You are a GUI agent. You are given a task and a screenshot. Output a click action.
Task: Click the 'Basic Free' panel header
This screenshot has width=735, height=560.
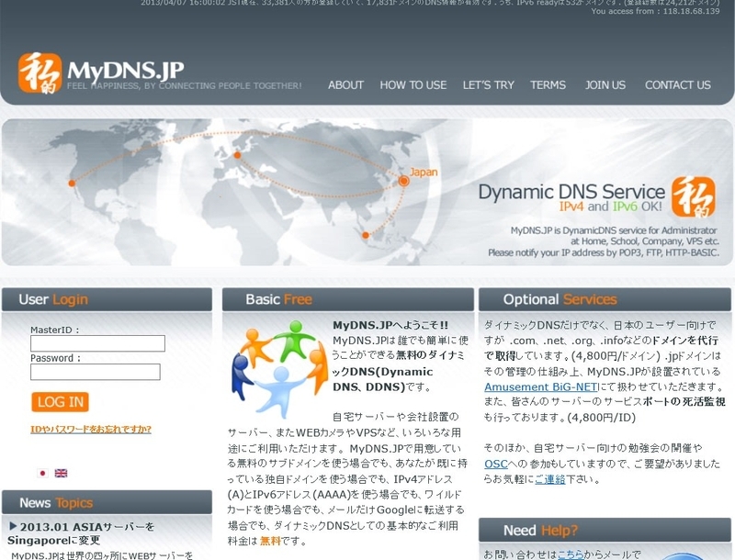[348, 299]
